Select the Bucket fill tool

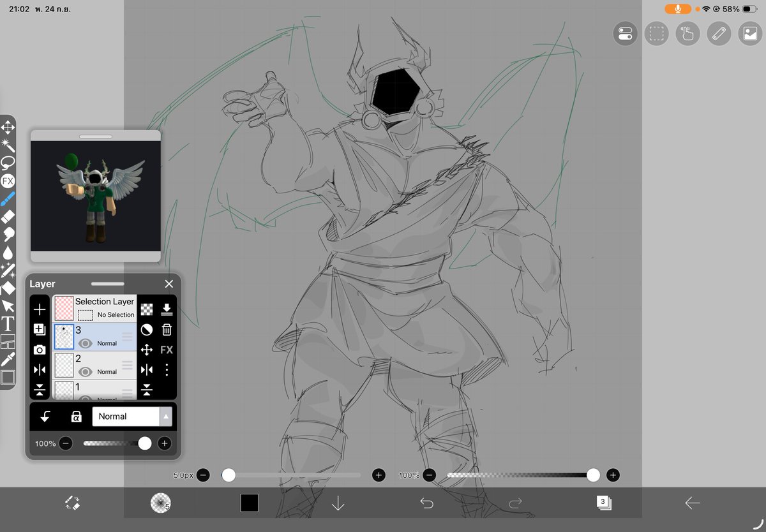8,288
